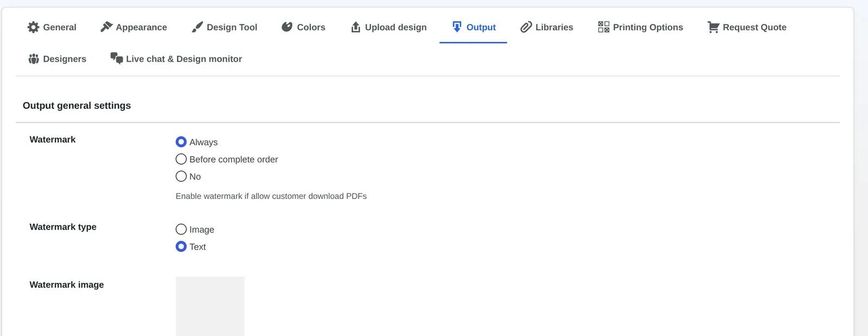Click the Printing Options grid icon

pos(604,27)
